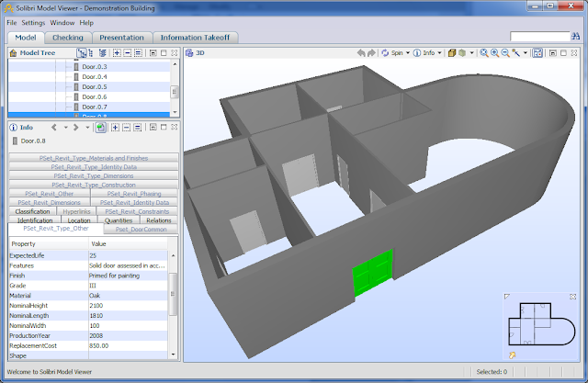Screen dimensions: 588x383
Task: Open the Info tool dropdown arrow
Action: (439, 53)
